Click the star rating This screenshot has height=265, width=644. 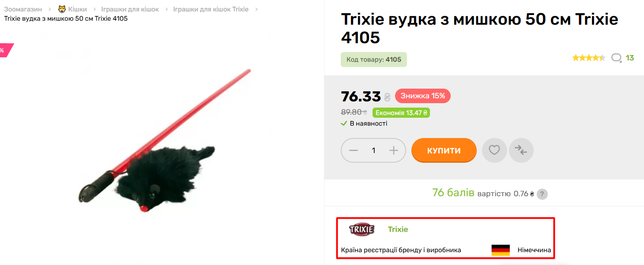[589, 58]
